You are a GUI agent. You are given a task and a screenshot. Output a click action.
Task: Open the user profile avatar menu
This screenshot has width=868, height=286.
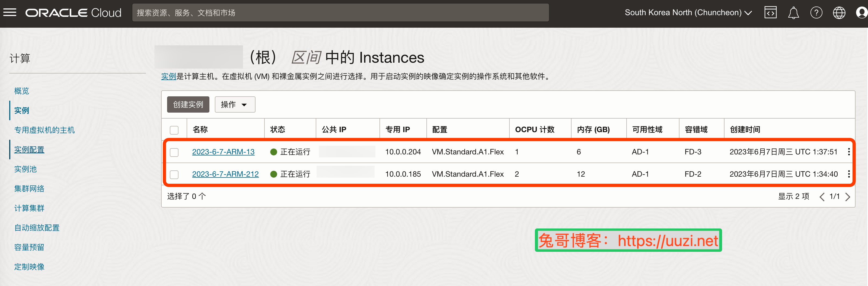click(861, 13)
